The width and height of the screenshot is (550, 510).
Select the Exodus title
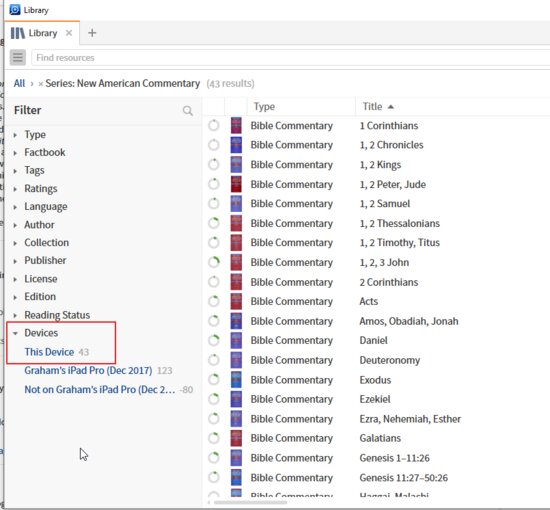click(x=375, y=380)
